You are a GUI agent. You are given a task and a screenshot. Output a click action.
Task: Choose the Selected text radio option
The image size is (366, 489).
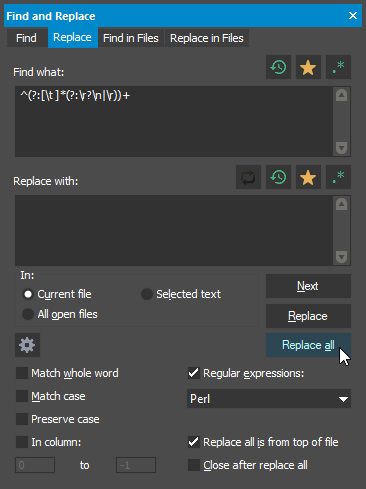coord(147,294)
